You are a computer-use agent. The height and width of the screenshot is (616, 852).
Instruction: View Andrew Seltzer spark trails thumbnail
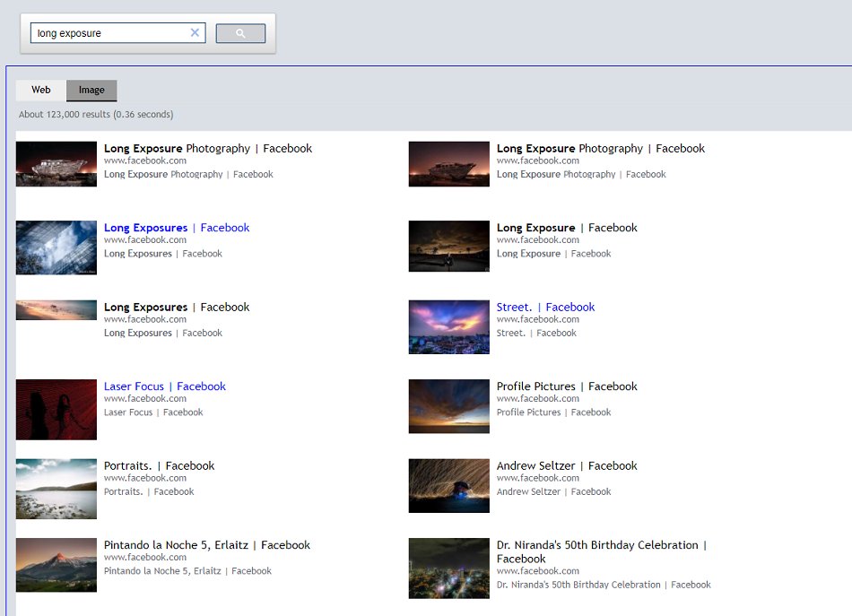tap(448, 486)
